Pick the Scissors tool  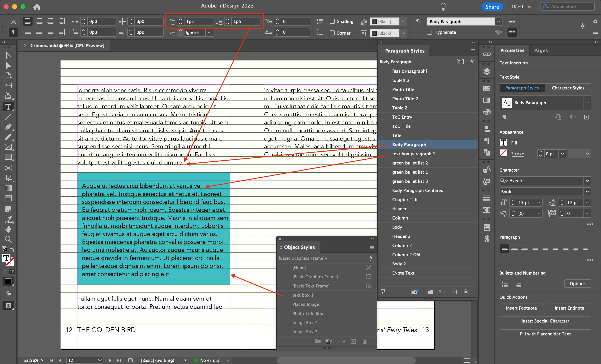(x=8, y=168)
